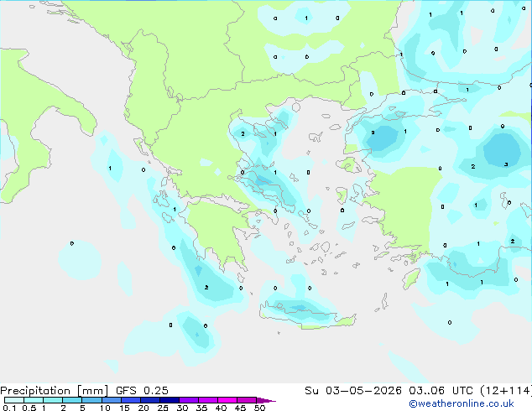Choose the 25–30 mm dark navy swatch
Viewport: 532px width, 411px height.
[170, 400]
